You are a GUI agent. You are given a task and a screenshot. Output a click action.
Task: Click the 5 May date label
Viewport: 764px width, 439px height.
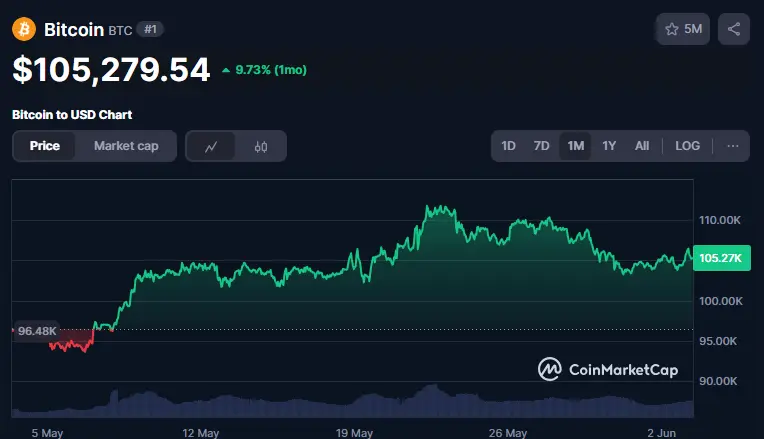pyautogui.click(x=47, y=433)
